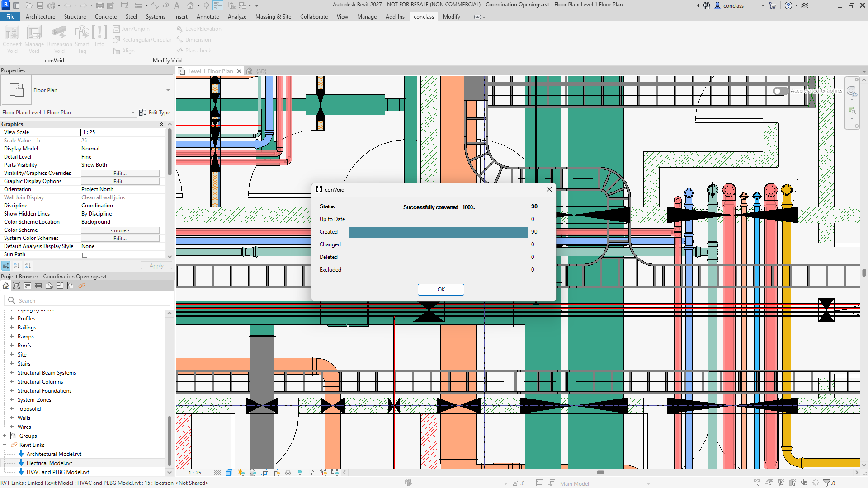Viewport: 868px width, 488px height.
Task: Open the conVoid Info icon
Action: 99,33
